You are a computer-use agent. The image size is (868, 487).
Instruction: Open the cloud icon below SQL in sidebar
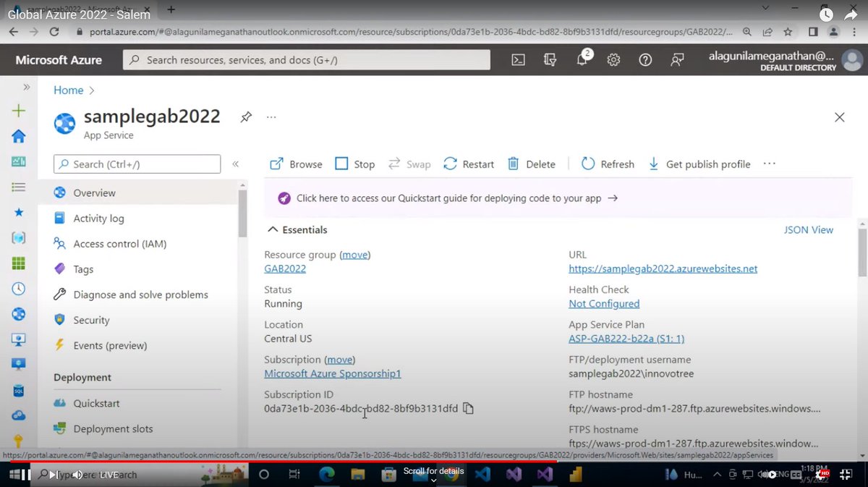pyautogui.click(x=19, y=416)
